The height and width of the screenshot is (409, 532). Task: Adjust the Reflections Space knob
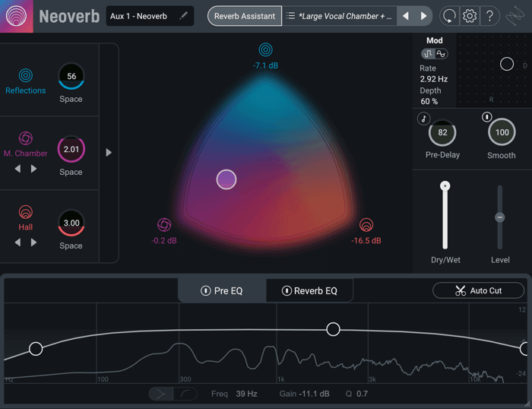pyautogui.click(x=71, y=76)
